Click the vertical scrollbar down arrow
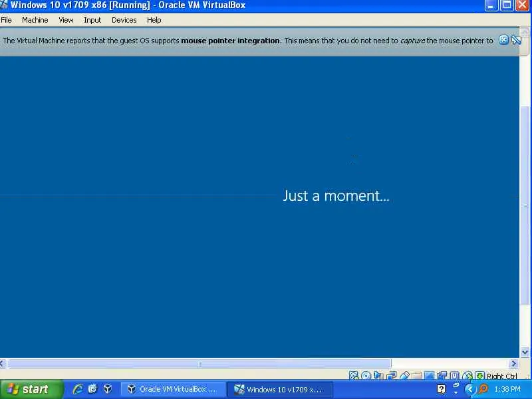Viewport: 532px width, 399px height. click(x=525, y=352)
